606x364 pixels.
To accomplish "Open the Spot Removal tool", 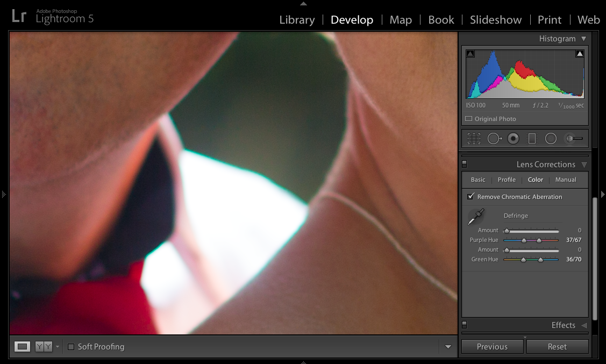I will coord(494,138).
